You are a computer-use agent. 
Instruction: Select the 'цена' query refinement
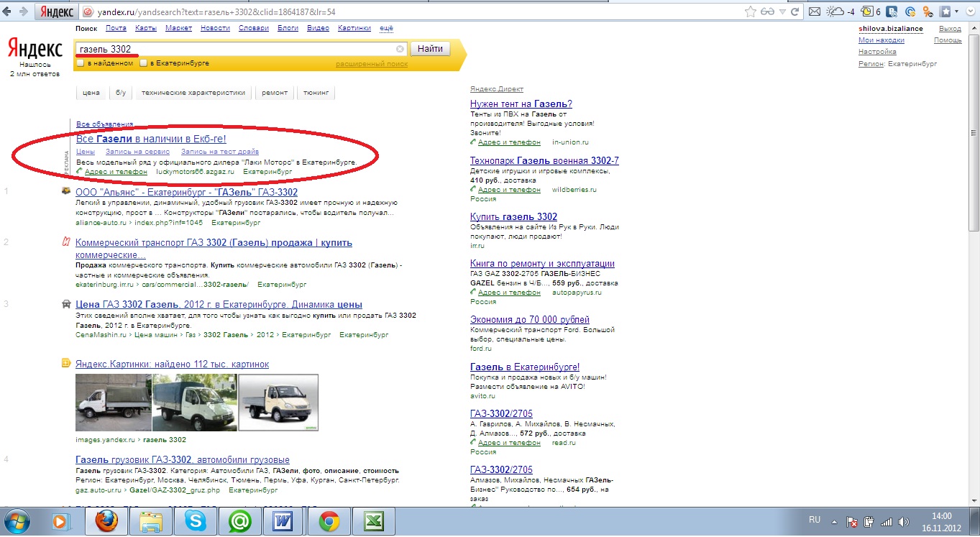pos(91,93)
